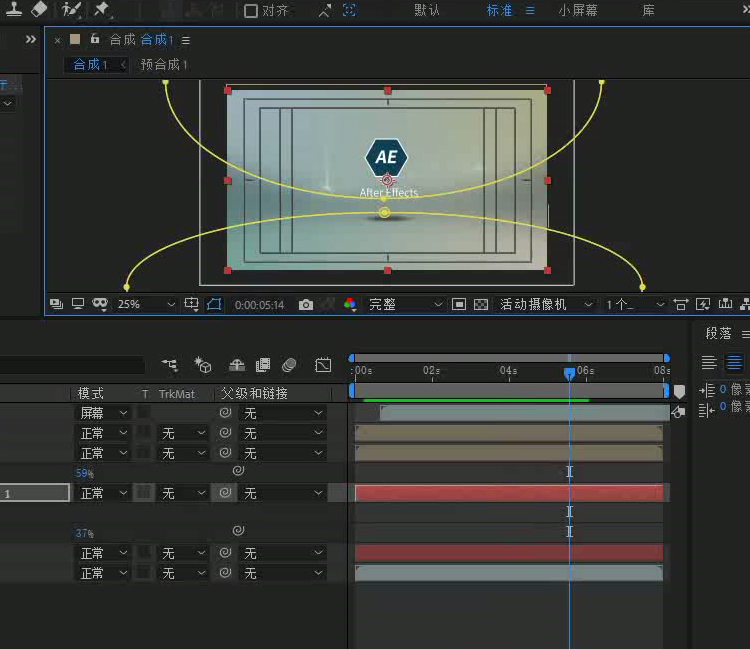Toggle Draft 3D in timeline
The image size is (750, 649).
pos(203,365)
